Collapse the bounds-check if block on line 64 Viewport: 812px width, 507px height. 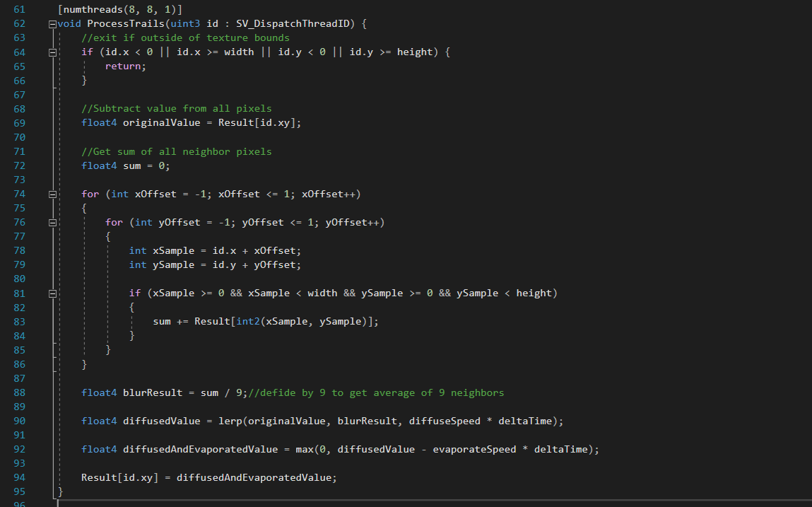point(52,52)
